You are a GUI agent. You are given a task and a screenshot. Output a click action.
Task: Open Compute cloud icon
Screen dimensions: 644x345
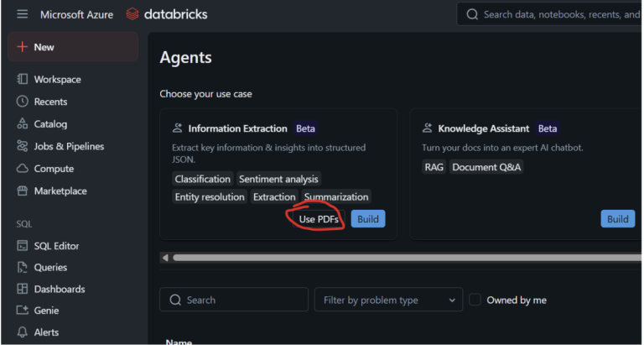click(x=22, y=169)
